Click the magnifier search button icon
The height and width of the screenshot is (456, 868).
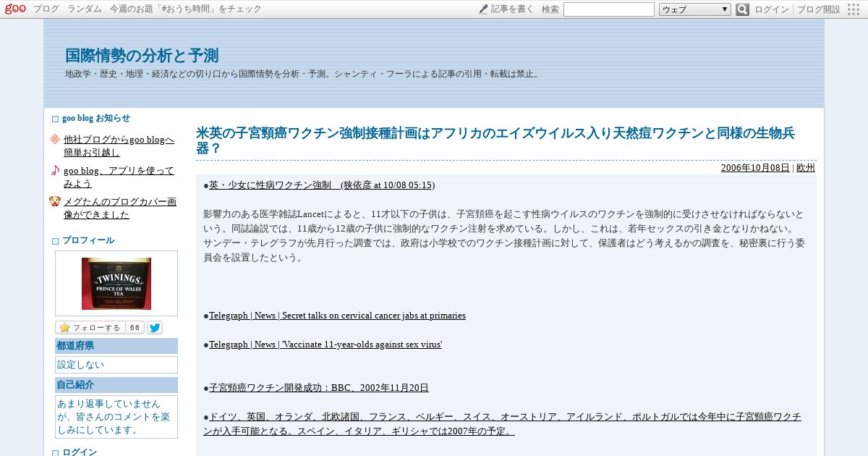(742, 9)
